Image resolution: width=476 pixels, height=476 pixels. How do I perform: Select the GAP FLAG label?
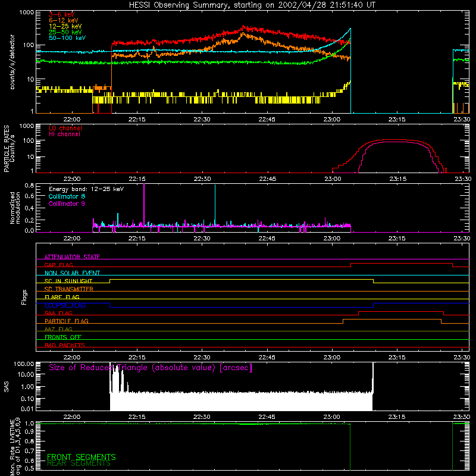click(58, 265)
